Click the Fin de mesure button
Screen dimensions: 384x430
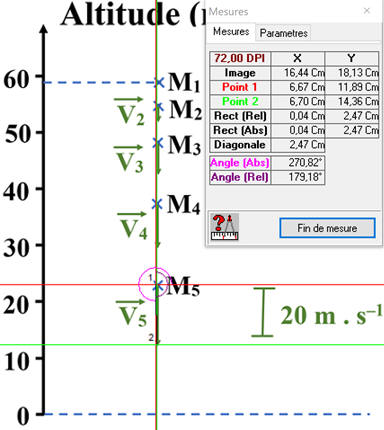[327, 228]
